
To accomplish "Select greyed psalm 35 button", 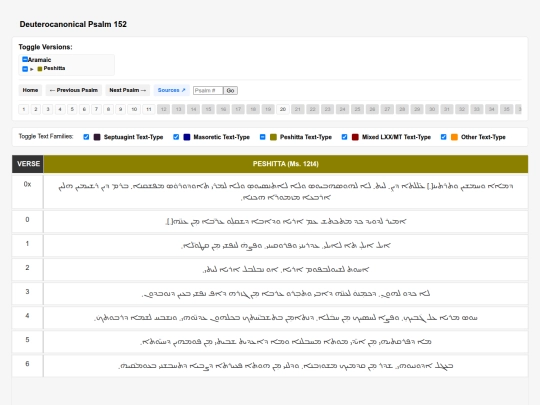I will 506,109.
